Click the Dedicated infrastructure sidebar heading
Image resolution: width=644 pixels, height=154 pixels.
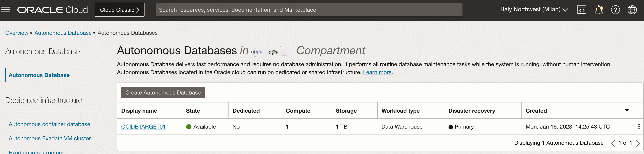coord(43,100)
